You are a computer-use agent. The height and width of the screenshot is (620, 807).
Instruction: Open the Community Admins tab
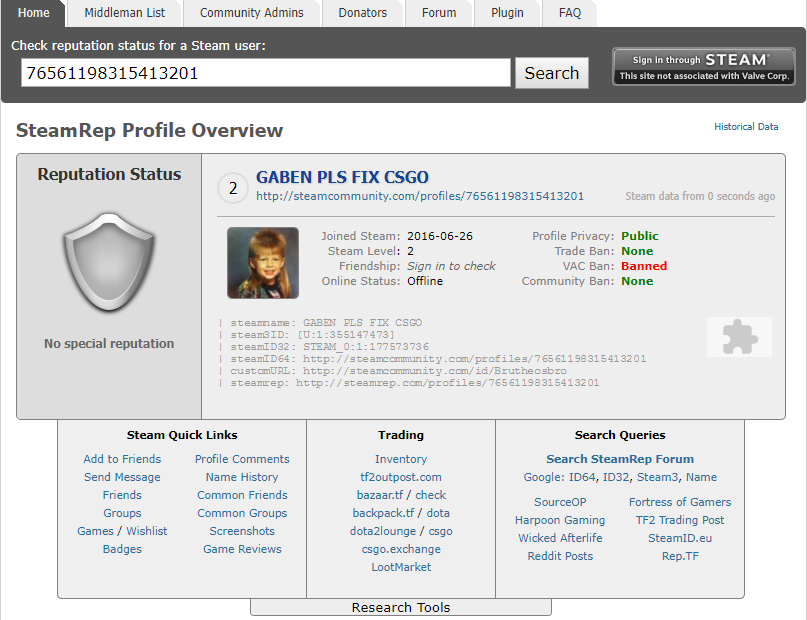(x=252, y=13)
